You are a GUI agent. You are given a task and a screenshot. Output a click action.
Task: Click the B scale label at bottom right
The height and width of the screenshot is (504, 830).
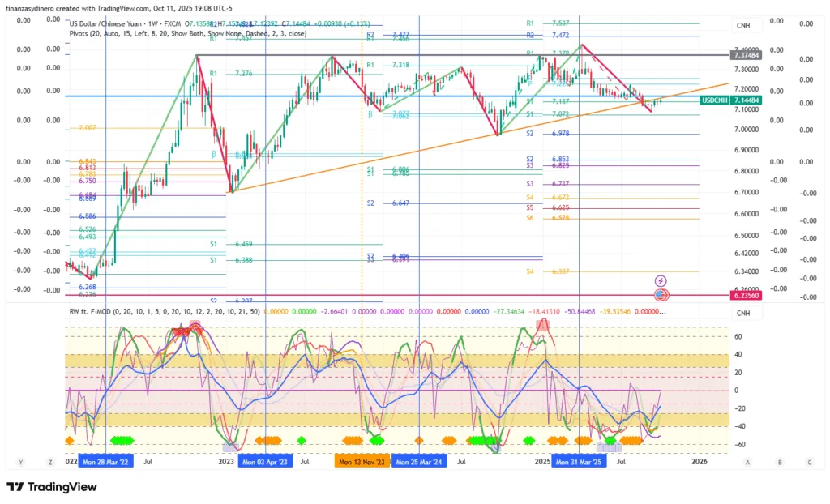click(x=779, y=462)
